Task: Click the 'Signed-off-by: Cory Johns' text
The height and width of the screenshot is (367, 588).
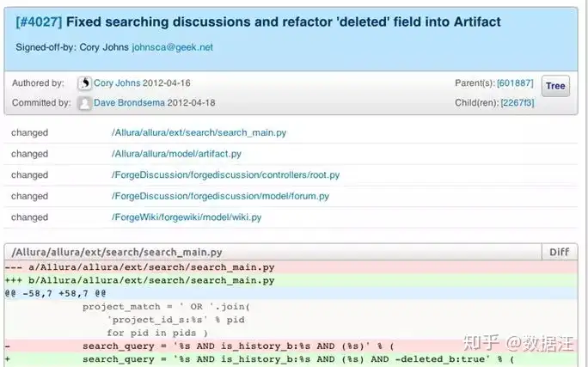Action: click(72, 47)
